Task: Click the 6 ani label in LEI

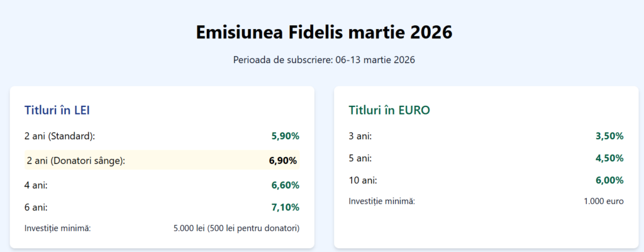Action: (36, 207)
